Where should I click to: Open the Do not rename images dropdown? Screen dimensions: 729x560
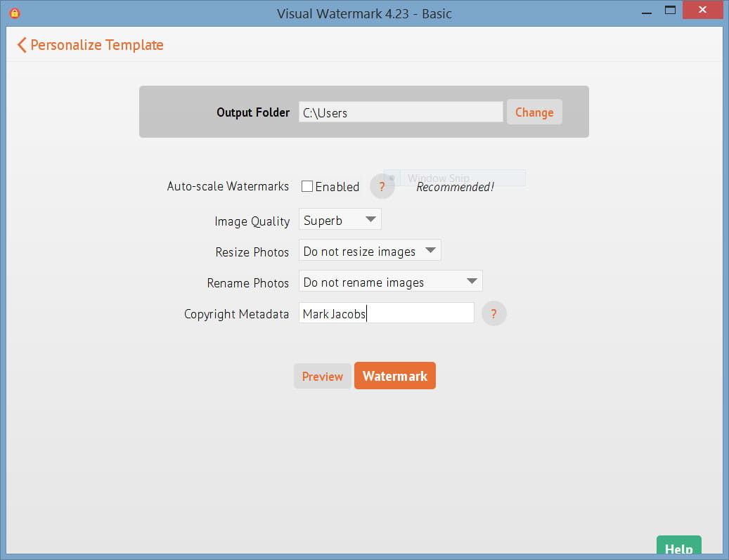tap(390, 280)
